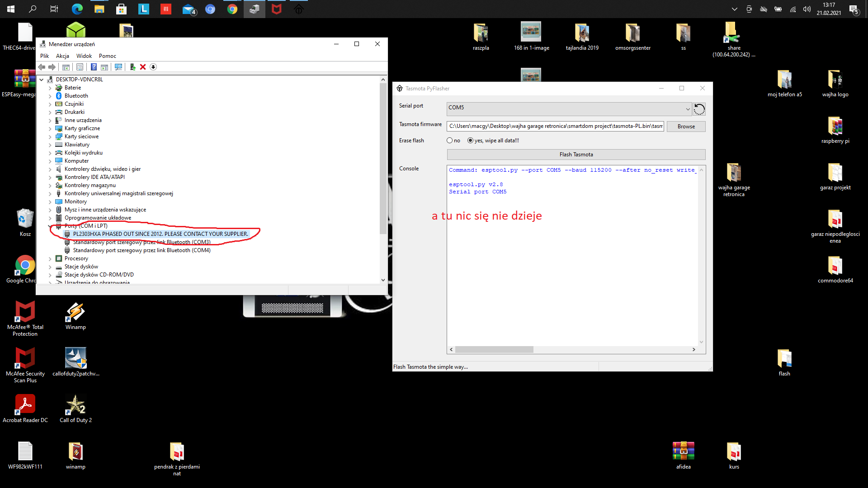Select 'yes, wipe all data' option
The image size is (868, 488).
click(x=471, y=141)
